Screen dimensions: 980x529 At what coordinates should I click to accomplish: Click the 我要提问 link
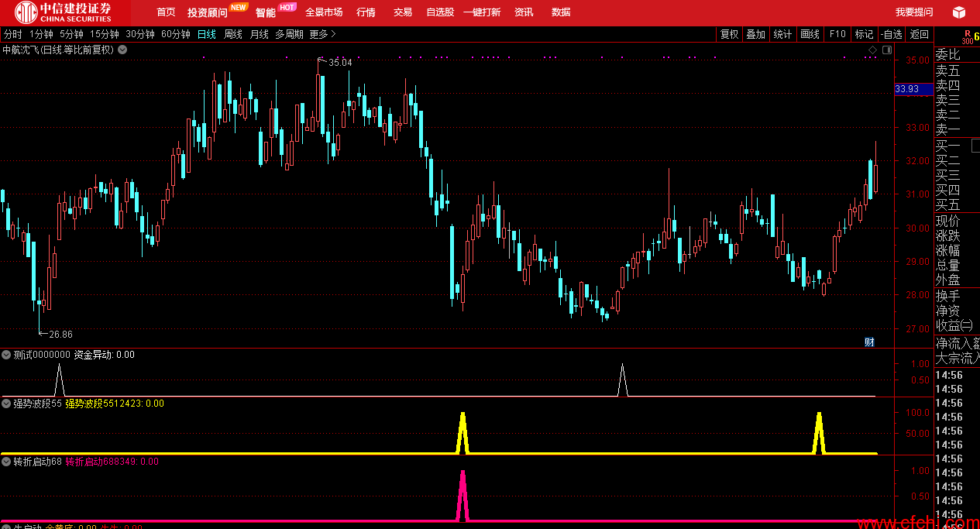point(914,12)
